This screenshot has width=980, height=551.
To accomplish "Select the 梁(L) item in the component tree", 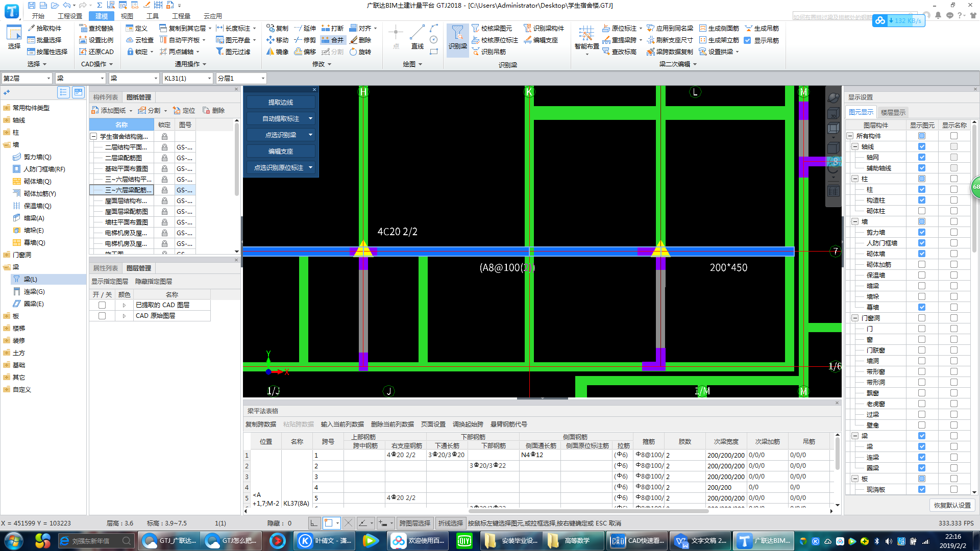I will tap(31, 279).
